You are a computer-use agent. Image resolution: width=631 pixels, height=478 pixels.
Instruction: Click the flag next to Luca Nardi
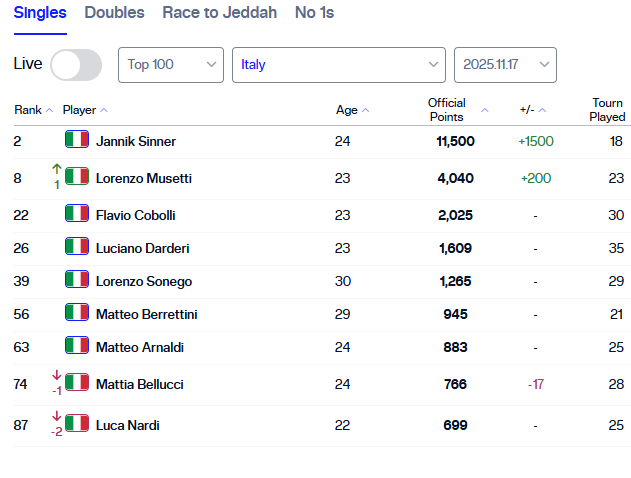(77, 424)
